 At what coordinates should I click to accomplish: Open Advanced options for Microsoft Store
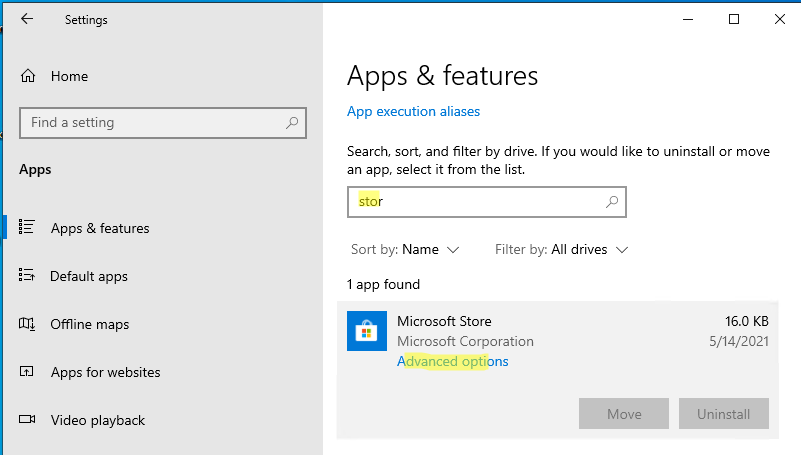pyautogui.click(x=453, y=361)
